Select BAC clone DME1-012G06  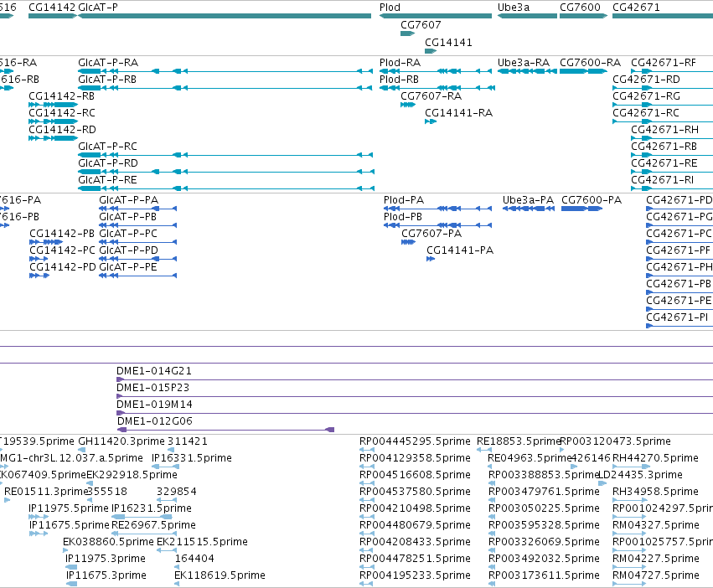[226, 430]
